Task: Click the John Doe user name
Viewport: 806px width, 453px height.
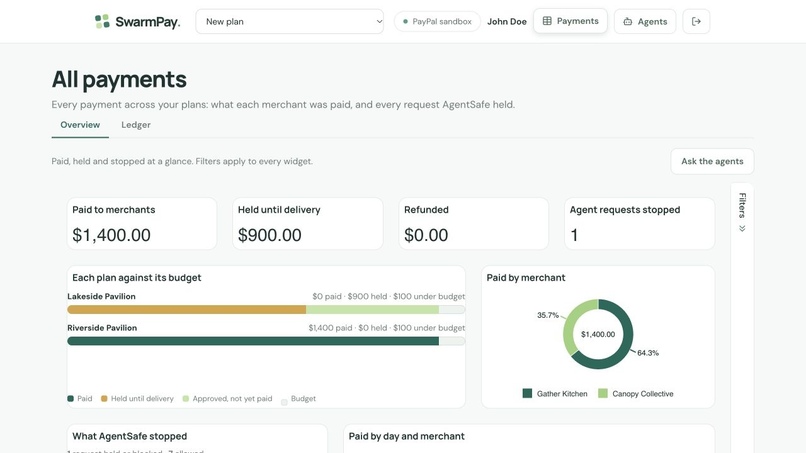Action: click(507, 22)
